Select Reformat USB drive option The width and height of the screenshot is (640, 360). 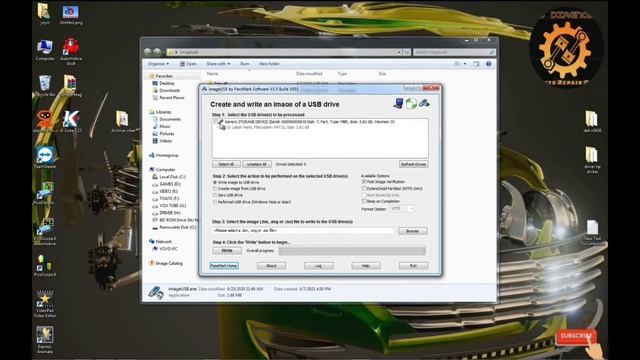215,202
